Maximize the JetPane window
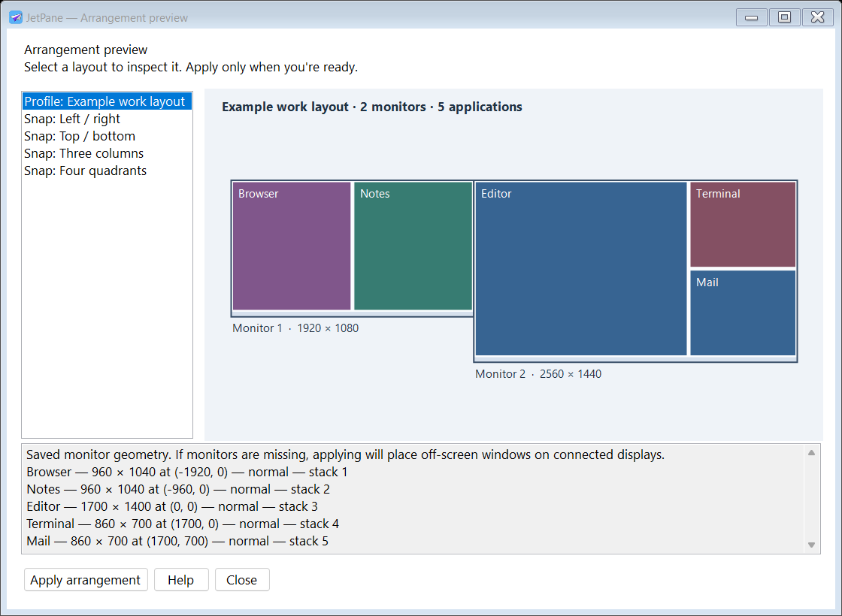Screen dimensions: 842x616 click(784, 17)
